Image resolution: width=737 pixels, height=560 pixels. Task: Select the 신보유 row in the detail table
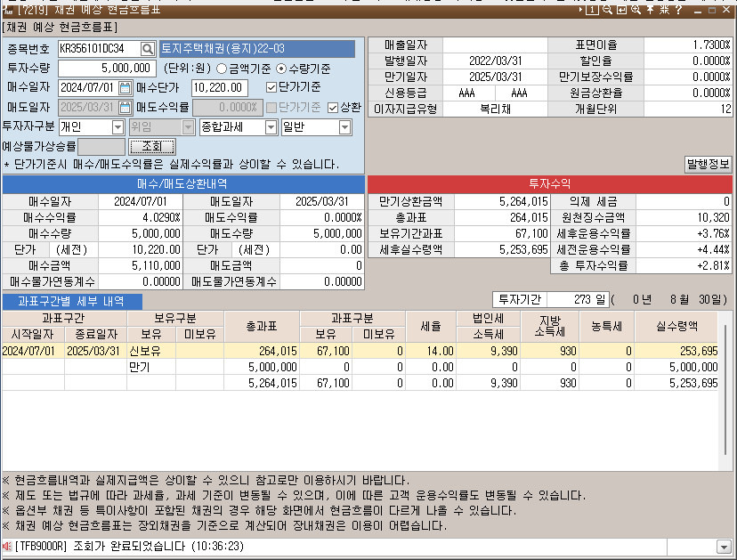[x=360, y=352]
